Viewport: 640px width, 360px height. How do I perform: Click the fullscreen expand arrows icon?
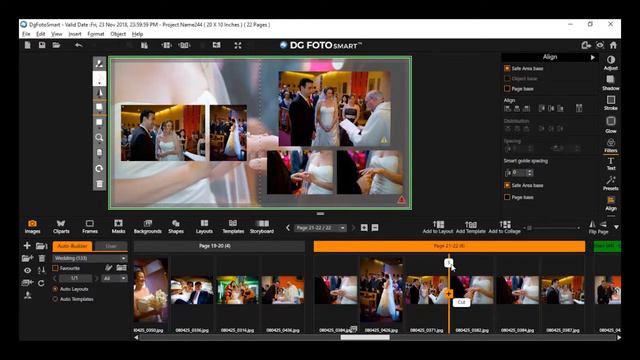(238, 45)
